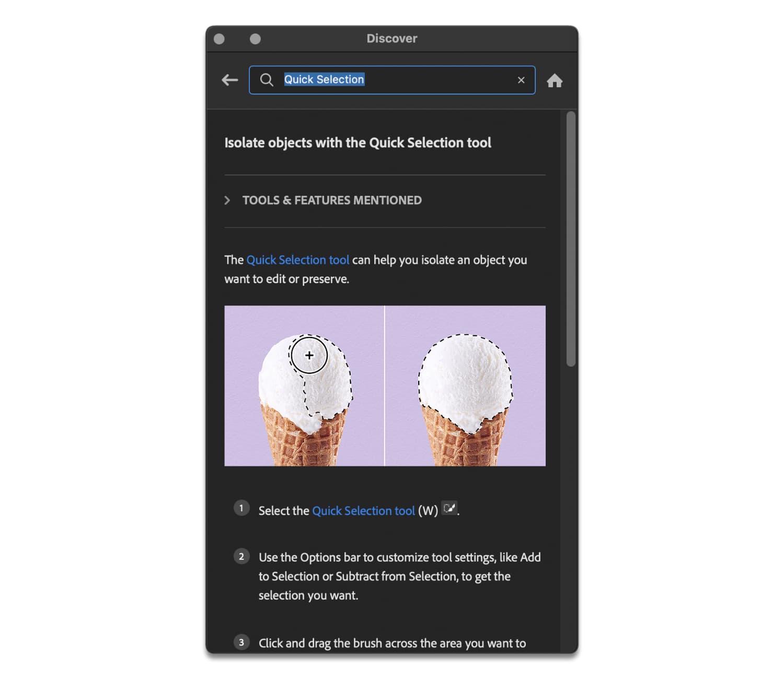Click in the Quick Selection search field

click(x=392, y=80)
